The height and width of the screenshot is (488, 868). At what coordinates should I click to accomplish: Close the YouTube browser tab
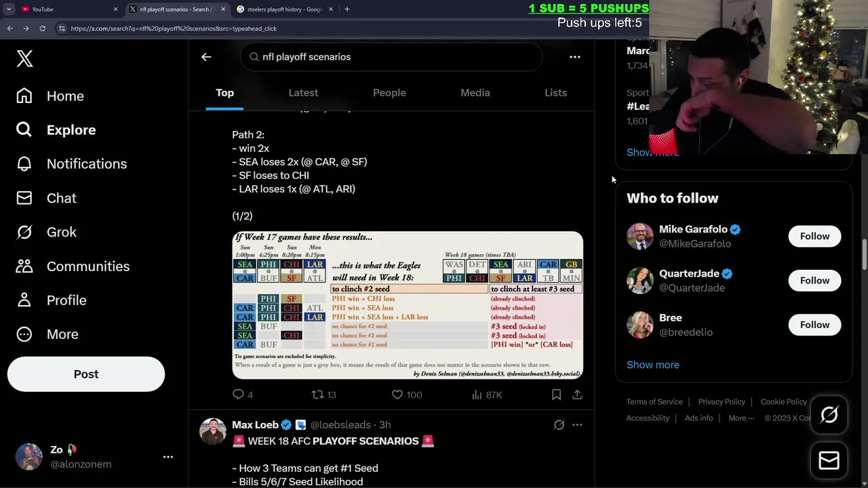pyautogui.click(x=115, y=9)
